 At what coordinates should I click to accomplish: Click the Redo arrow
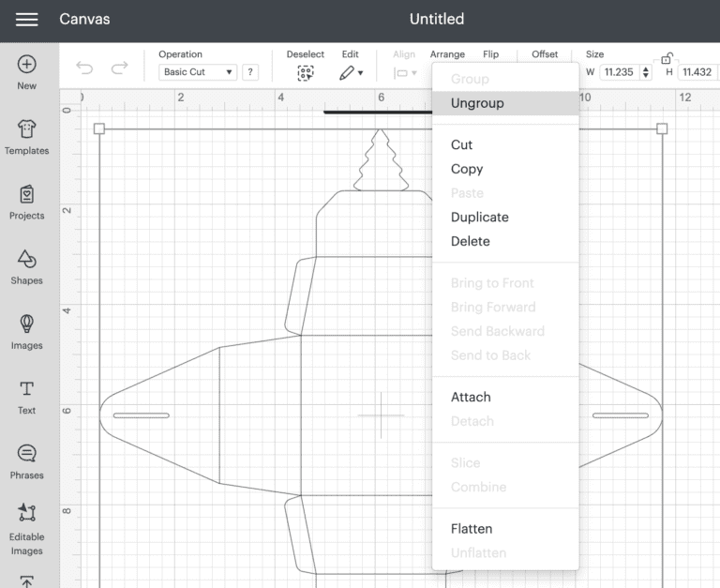coord(119,68)
